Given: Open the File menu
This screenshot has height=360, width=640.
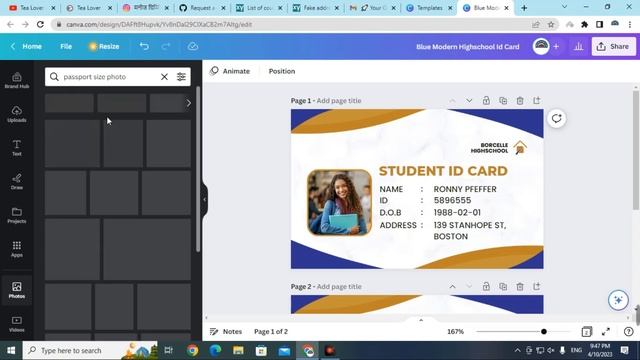Looking at the screenshot, I should [x=66, y=47].
